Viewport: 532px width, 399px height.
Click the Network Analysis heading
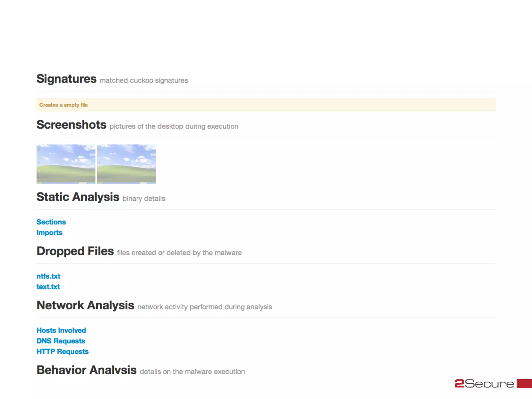point(85,305)
